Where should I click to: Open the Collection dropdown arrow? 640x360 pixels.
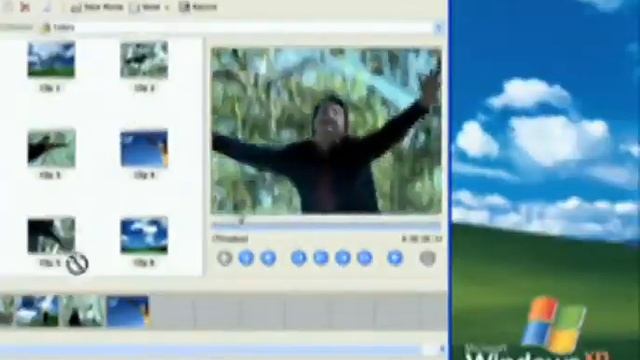[439, 28]
